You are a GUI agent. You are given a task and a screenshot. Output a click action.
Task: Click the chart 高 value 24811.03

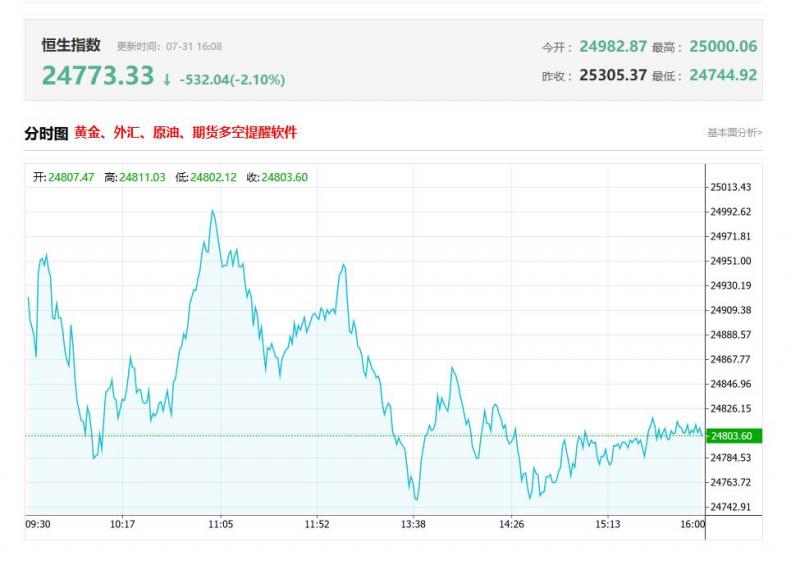(x=142, y=177)
